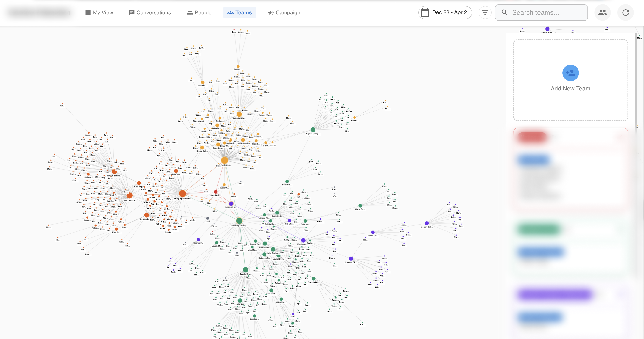644x339 pixels.
Task: Click the Allison node
Action: [354, 117]
